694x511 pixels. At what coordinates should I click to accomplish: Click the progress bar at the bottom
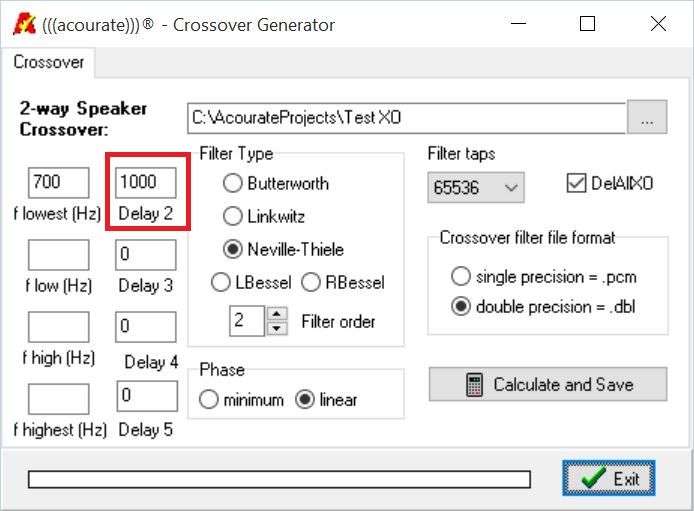[x=279, y=480]
